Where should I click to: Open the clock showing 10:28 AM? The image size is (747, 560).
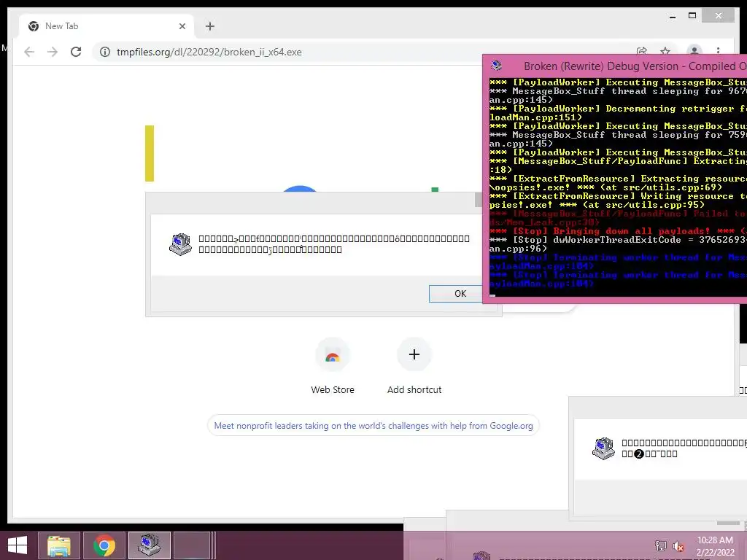(715, 546)
